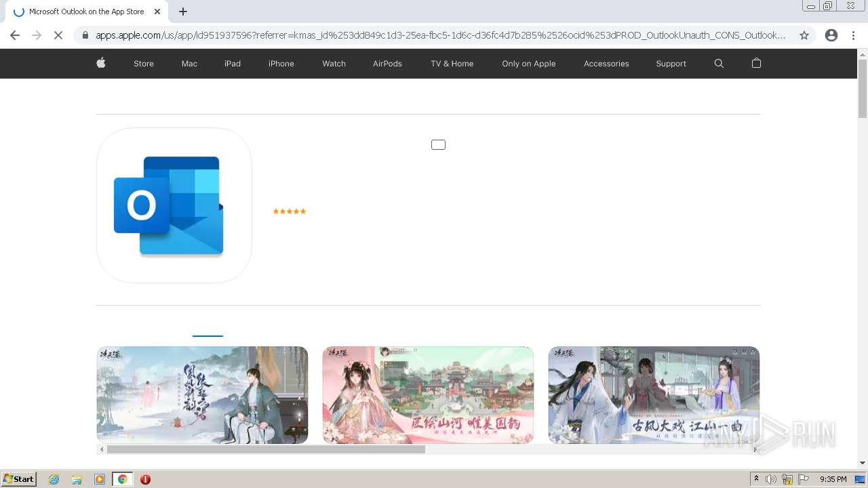Click the search magnifier icon on apple.com
Viewport: 868px width, 488px height.
pyautogui.click(x=719, y=63)
